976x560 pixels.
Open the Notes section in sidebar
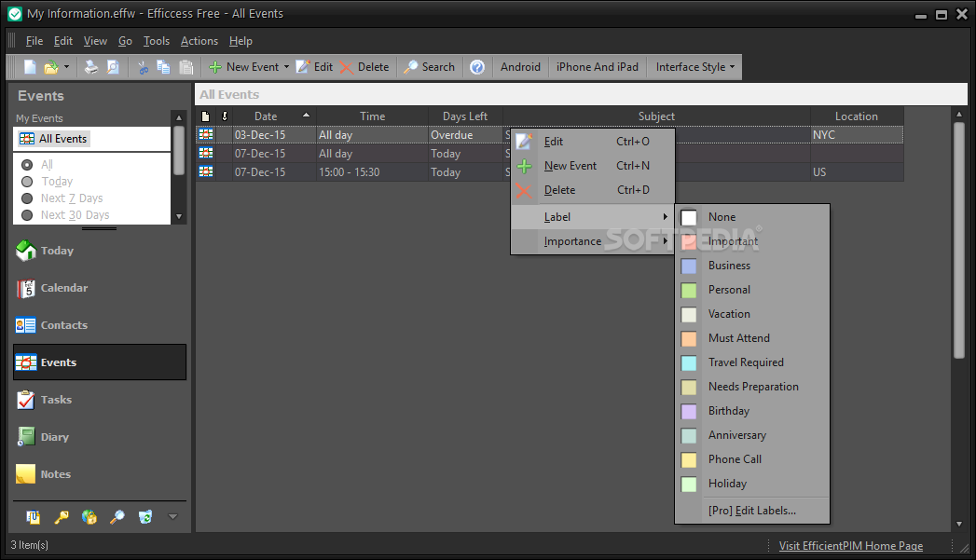click(x=100, y=475)
